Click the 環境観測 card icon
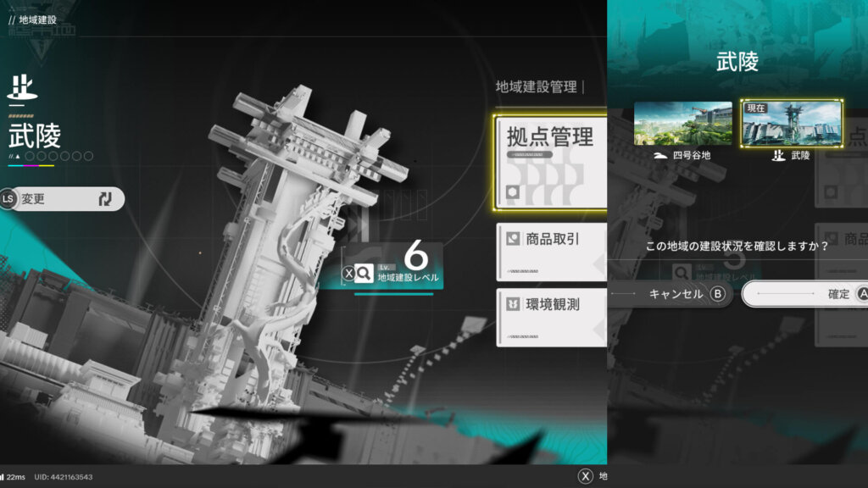The width and height of the screenshot is (868, 488). 512,304
